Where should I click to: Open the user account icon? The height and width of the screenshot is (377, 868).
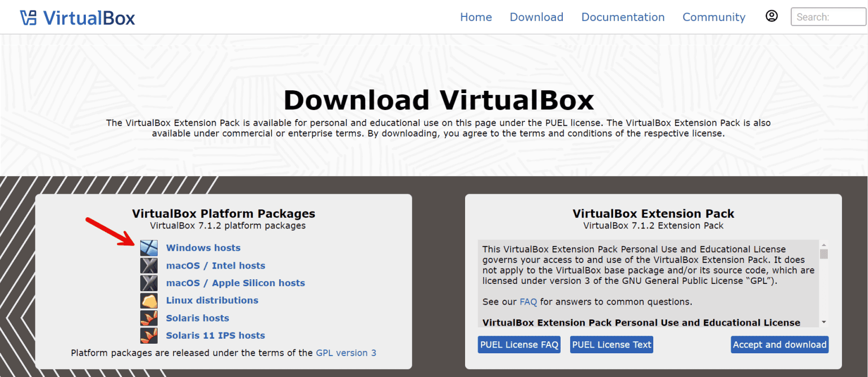click(x=771, y=16)
